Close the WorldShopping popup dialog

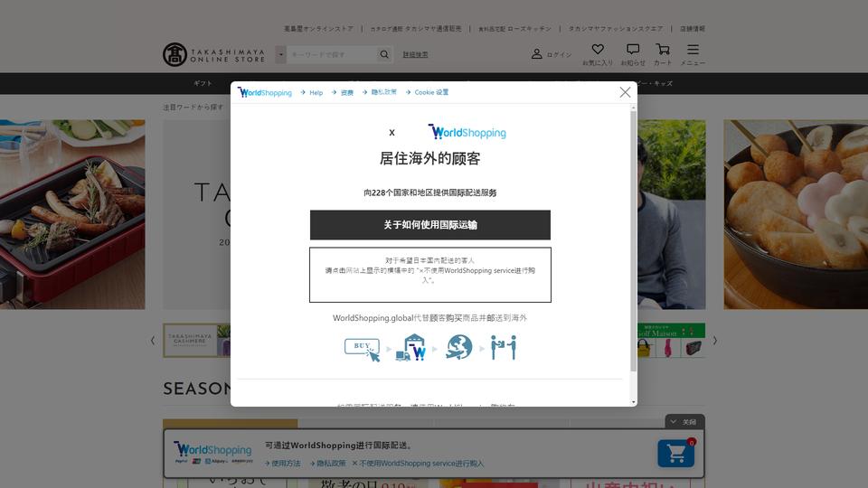pyautogui.click(x=625, y=92)
